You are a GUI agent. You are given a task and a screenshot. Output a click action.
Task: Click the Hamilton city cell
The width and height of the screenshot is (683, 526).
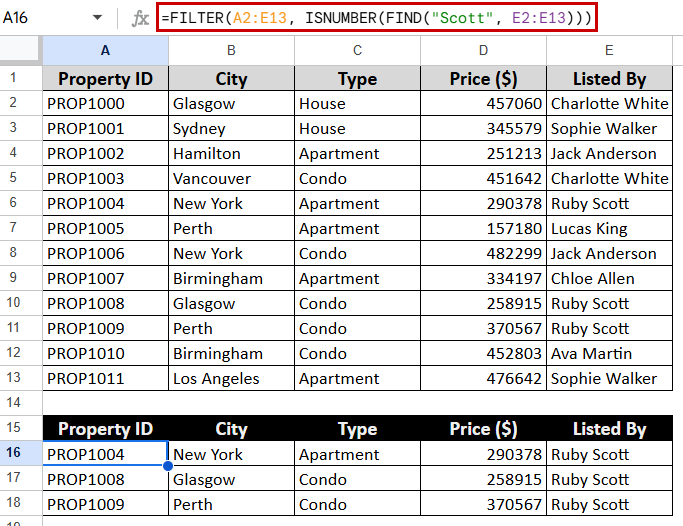pos(231,153)
